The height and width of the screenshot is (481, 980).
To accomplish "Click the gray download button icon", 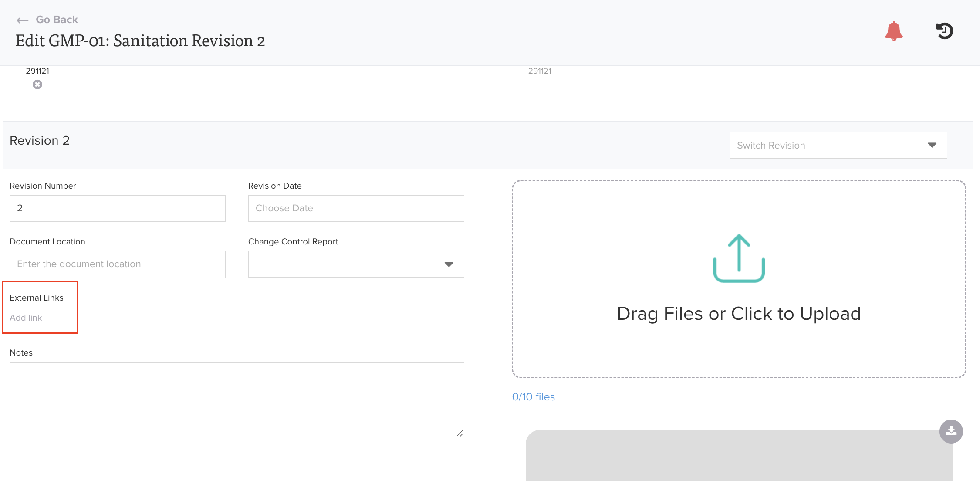I will click(x=951, y=431).
